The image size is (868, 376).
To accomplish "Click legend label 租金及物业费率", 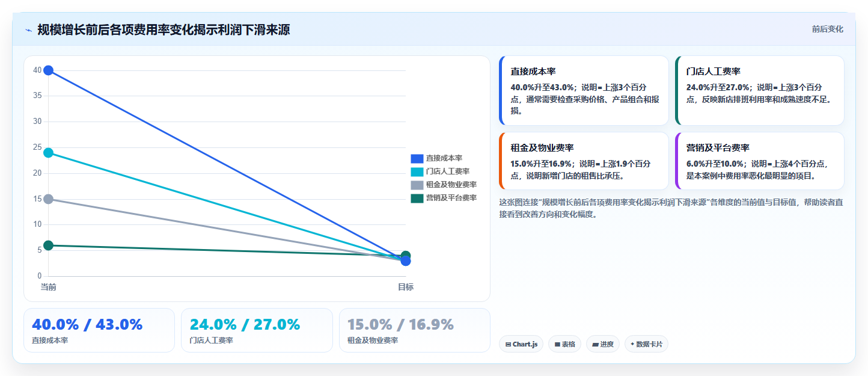I will tap(451, 185).
